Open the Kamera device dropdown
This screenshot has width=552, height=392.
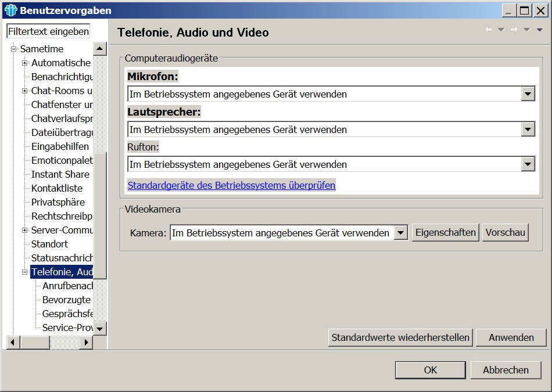point(400,233)
